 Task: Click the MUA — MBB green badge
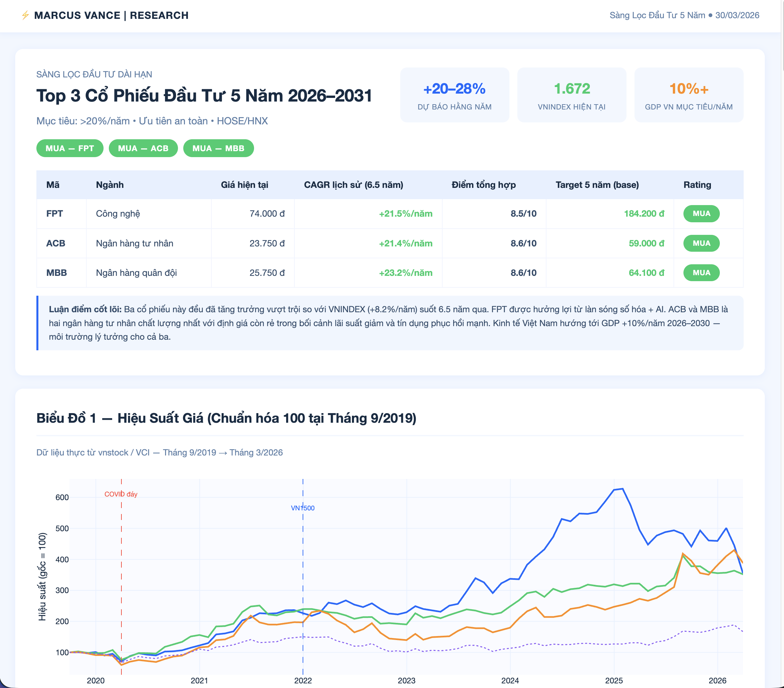[x=218, y=149]
